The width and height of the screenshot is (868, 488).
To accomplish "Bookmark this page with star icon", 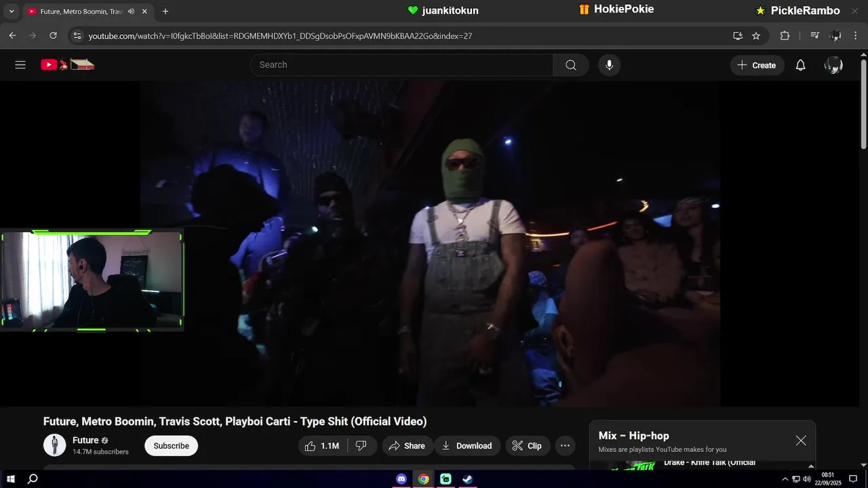I will tap(756, 36).
